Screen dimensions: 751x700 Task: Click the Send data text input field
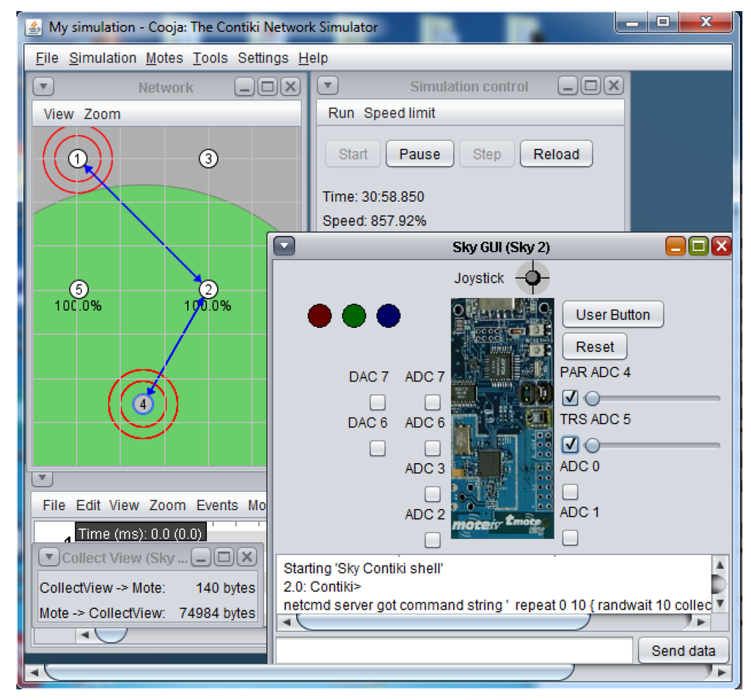pyautogui.click(x=453, y=650)
